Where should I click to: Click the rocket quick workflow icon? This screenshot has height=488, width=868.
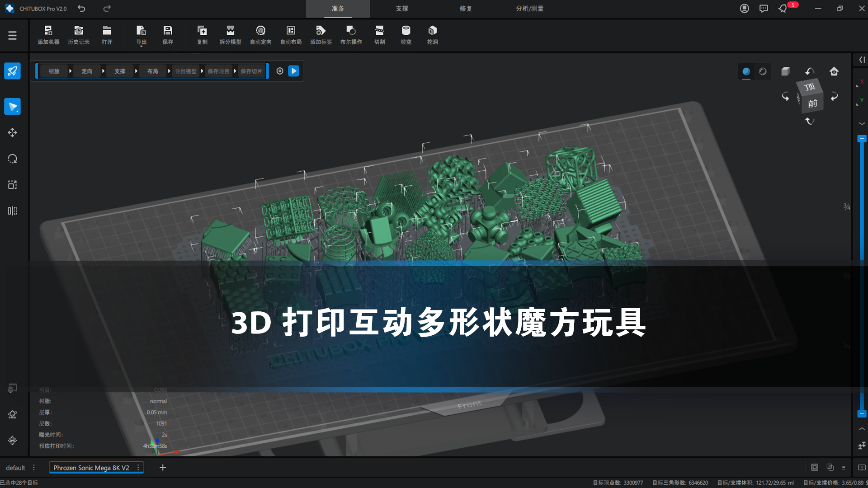point(12,71)
